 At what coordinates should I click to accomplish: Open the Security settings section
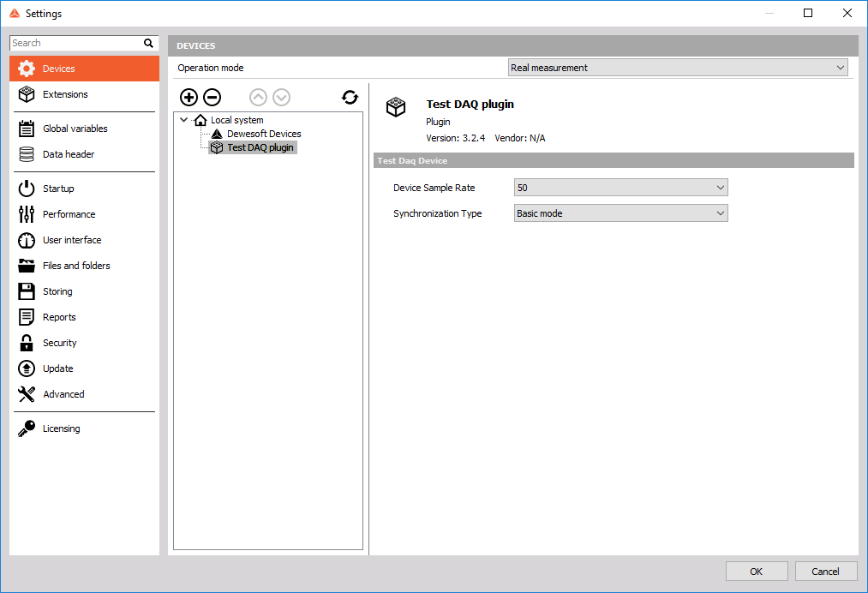pos(84,343)
